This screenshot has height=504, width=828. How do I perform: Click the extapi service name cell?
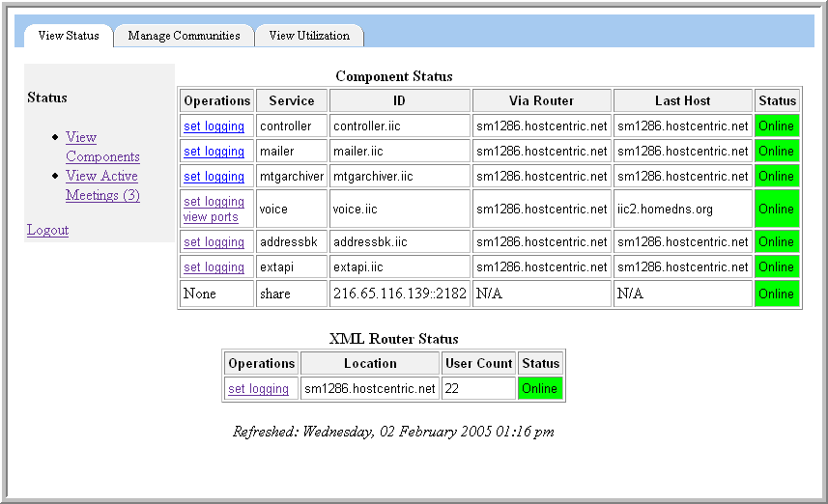tap(292, 267)
